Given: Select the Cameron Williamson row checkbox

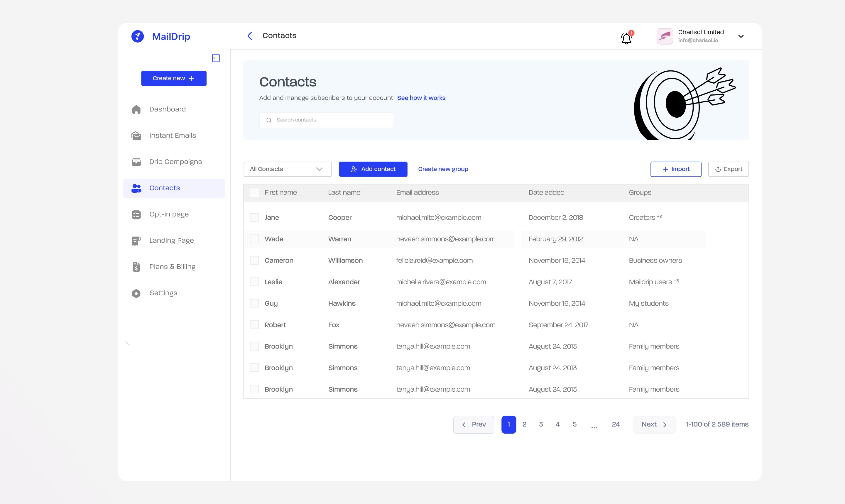Looking at the screenshot, I should (x=254, y=261).
